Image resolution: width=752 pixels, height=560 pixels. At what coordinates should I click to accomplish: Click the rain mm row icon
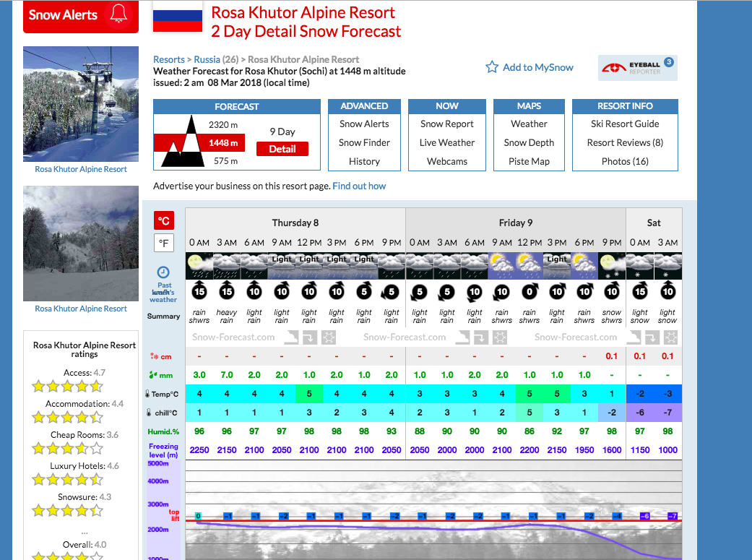click(153, 375)
